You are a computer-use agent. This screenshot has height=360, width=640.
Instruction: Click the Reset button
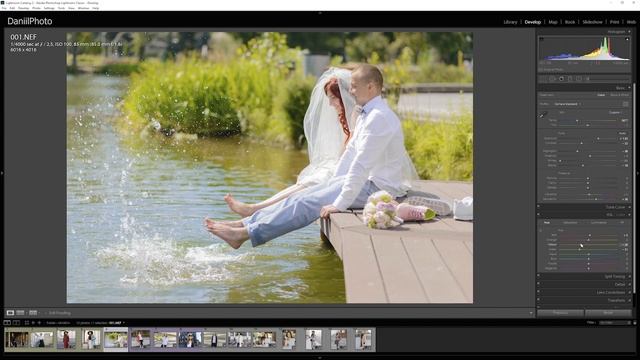[608, 313]
